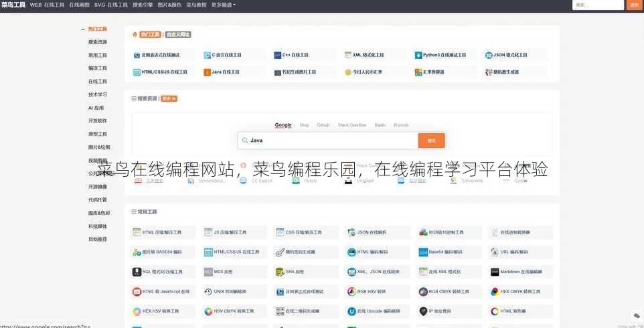
Task: Open 在线画图 in top navbar
Action: (79, 5)
